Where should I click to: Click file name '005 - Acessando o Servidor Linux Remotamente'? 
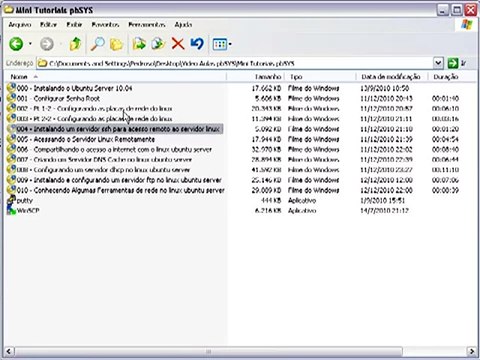tap(86, 139)
